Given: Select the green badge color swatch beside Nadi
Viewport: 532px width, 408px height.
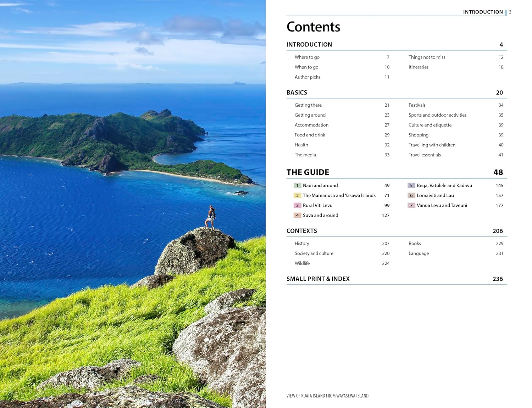Looking at the screenshot, I should 297,185.
